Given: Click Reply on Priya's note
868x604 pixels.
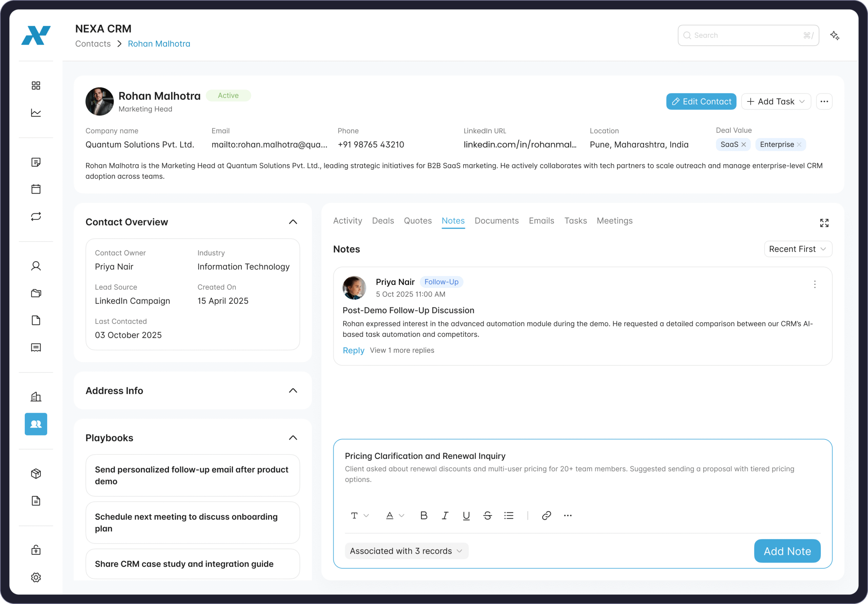Looking at the screenshot, I should tap(353, 350).
